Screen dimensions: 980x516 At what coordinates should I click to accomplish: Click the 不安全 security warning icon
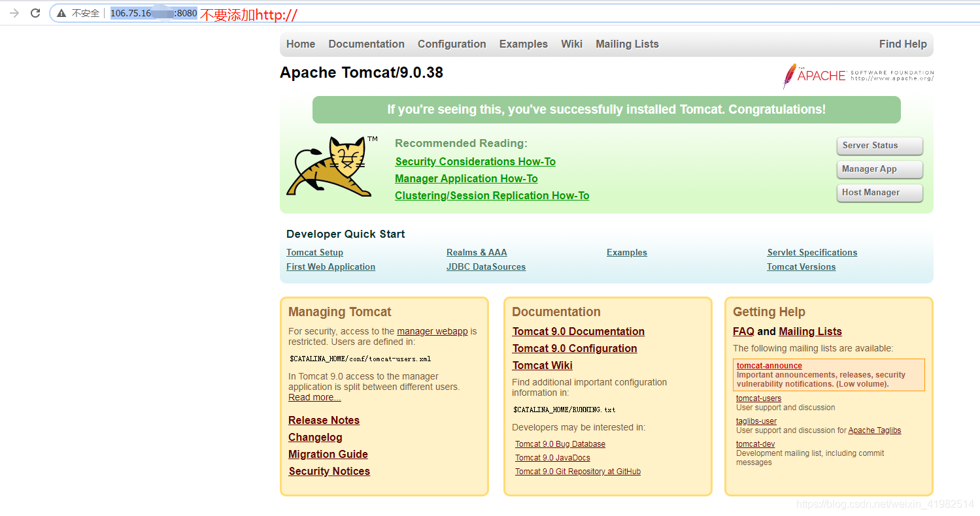[61, 12]
